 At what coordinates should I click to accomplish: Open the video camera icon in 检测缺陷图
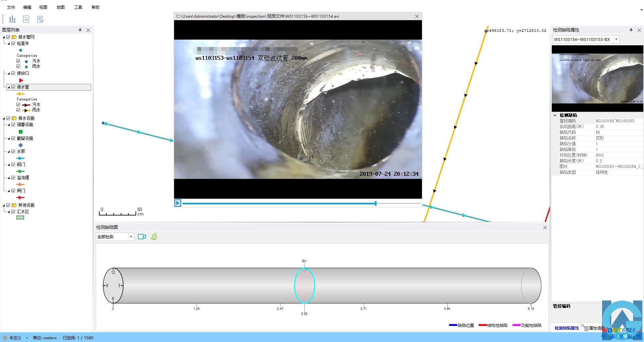[x=142, y=237]
